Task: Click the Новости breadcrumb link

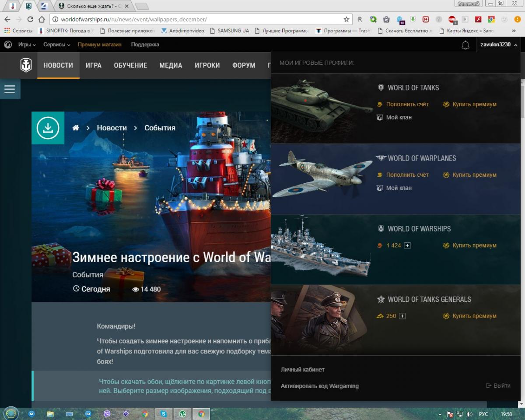Action: pos(112,128)
